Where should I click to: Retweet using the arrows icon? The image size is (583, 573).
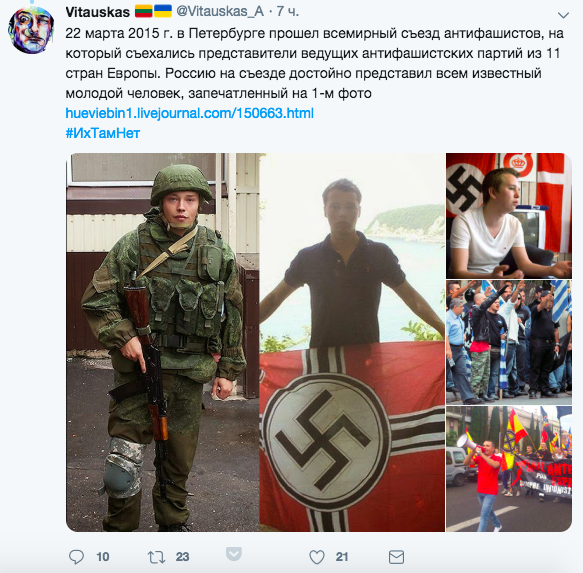click(157, 557)
